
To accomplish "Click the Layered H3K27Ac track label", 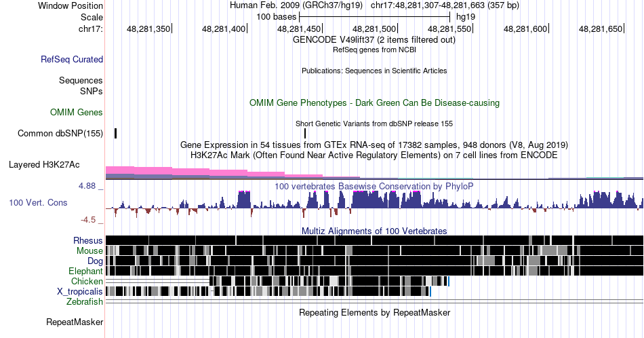I will coord(44,164).
